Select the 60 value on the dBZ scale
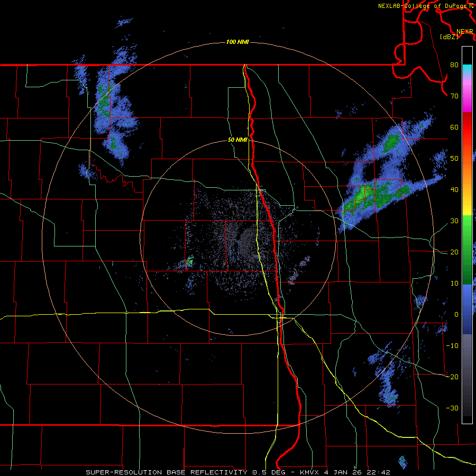The image size is (476, 476). pos(454,127)
